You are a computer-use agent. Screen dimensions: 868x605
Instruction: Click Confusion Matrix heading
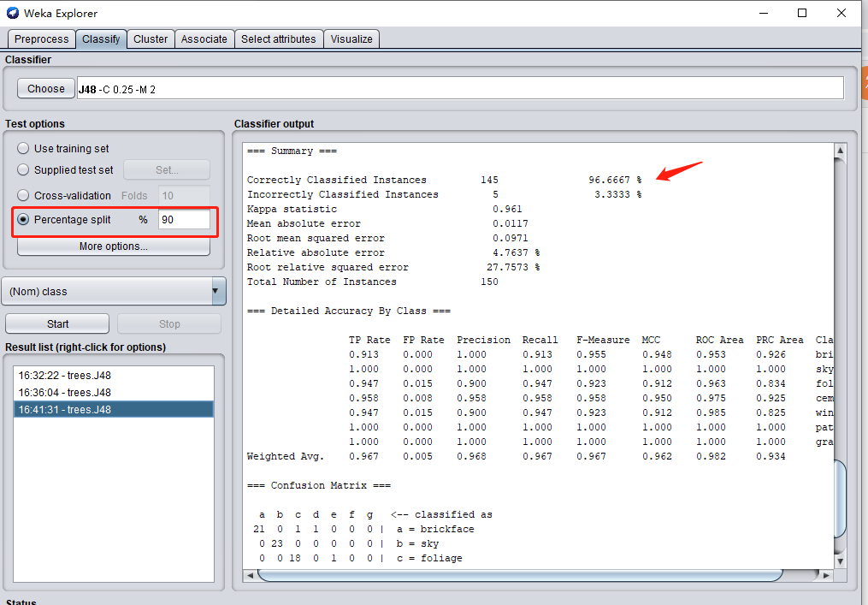(319, 485)
